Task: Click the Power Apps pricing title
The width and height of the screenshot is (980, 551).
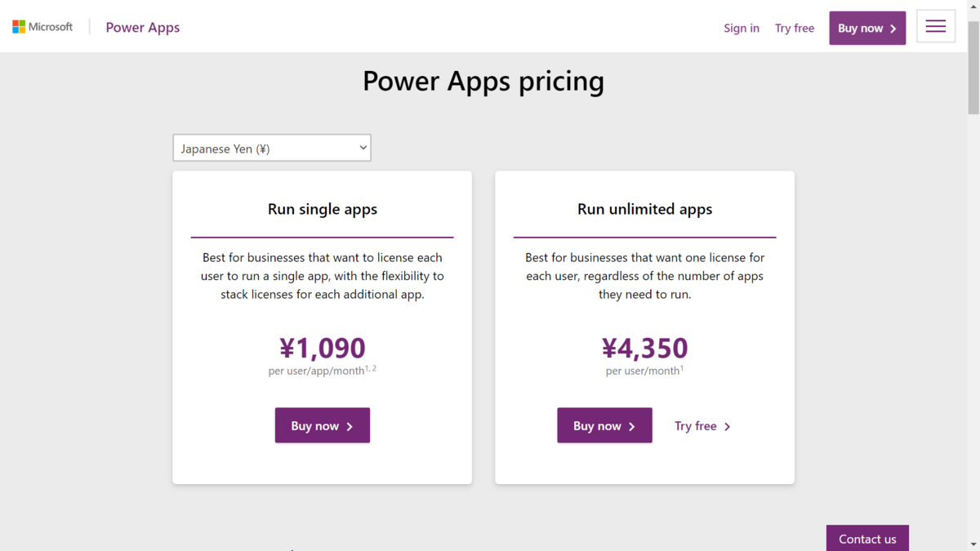Action: (x=483, y=81)
